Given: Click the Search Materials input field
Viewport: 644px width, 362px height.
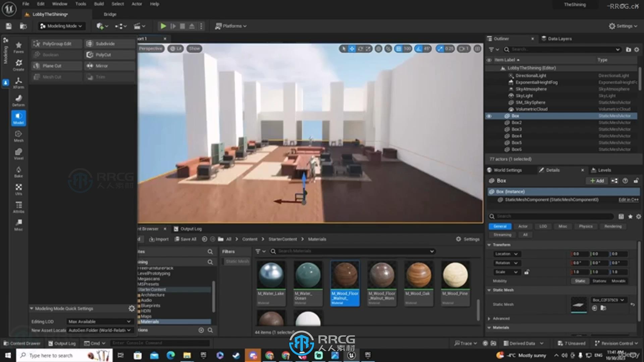Looking at the screenshot, I should tap(352, 251).
